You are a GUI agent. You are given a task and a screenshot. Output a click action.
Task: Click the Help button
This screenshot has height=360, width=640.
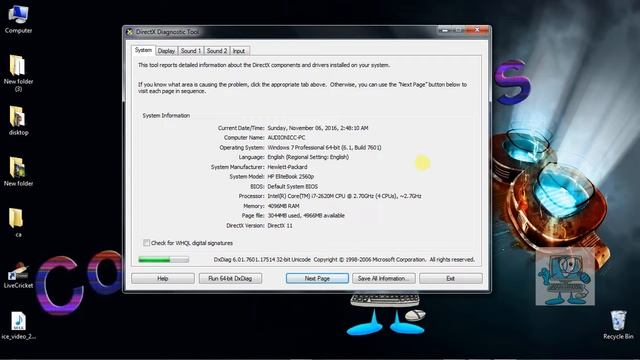tap(163, 278)
